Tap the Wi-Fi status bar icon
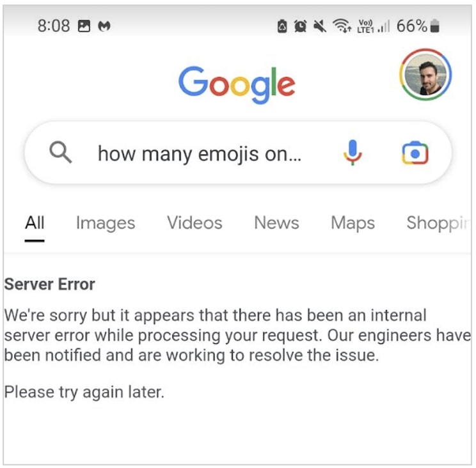Screen dimensions: 476x468 point(342,26)
